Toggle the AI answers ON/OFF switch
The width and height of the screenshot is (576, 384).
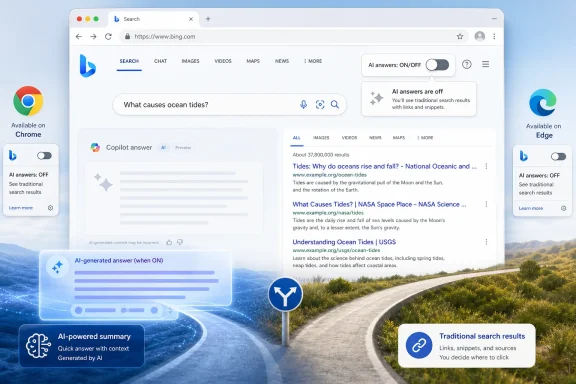438,65
